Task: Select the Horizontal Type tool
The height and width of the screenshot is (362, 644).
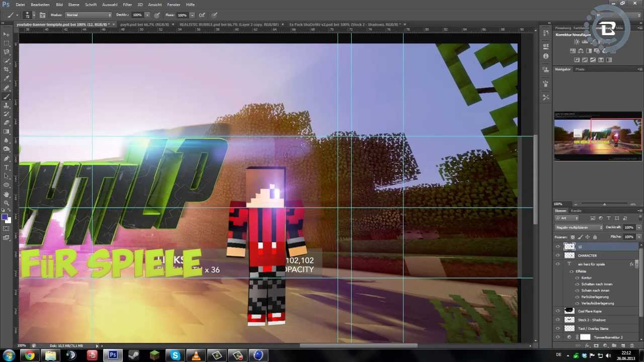Action: coord(7,167)
